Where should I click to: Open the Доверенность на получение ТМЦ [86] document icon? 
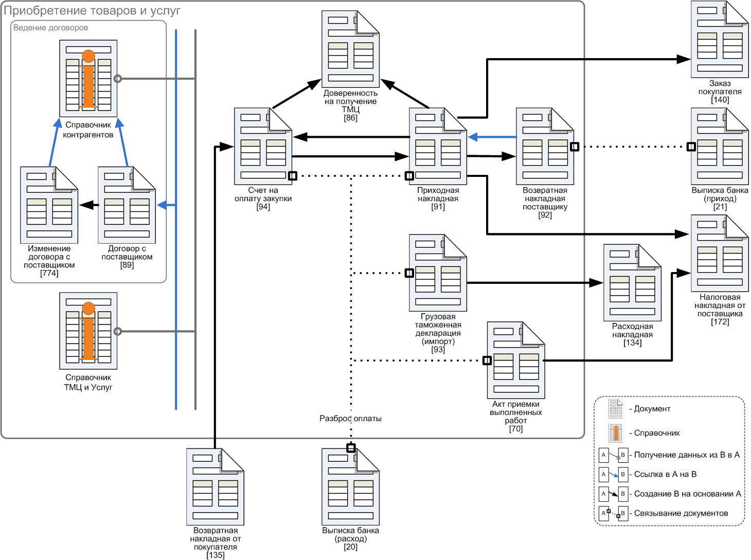point(351,49)
